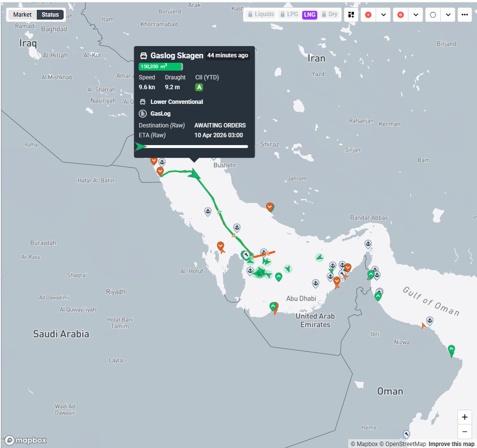Click the Gaslog Skagen vessel name
This screenshot has width=477, height=448.
point(177,55)
